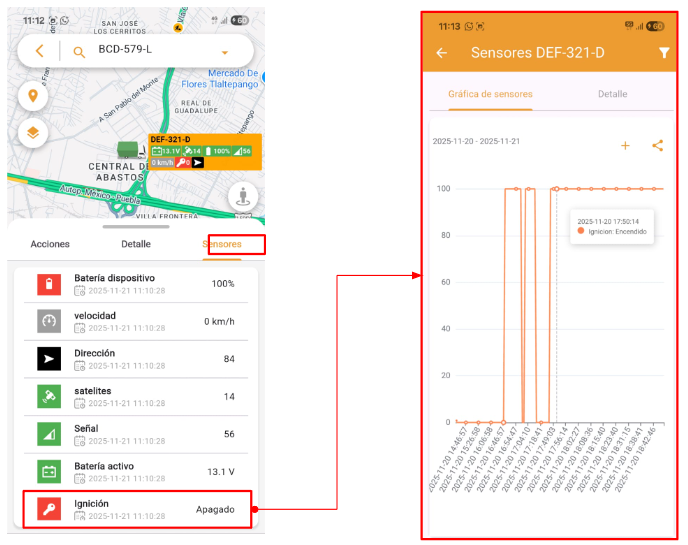
Task: Go back from Sensores DEF-321-D screen
Action: tap(442, 53)
